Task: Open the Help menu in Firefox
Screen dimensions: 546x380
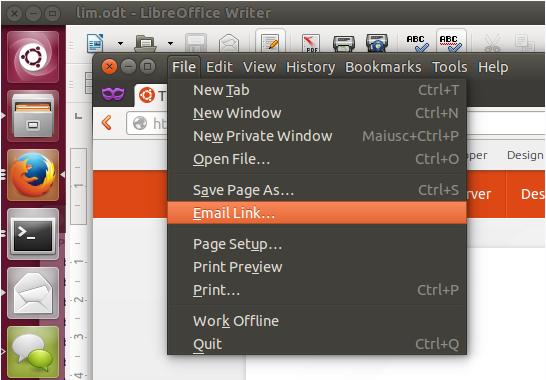Action: tap(493, 67)
